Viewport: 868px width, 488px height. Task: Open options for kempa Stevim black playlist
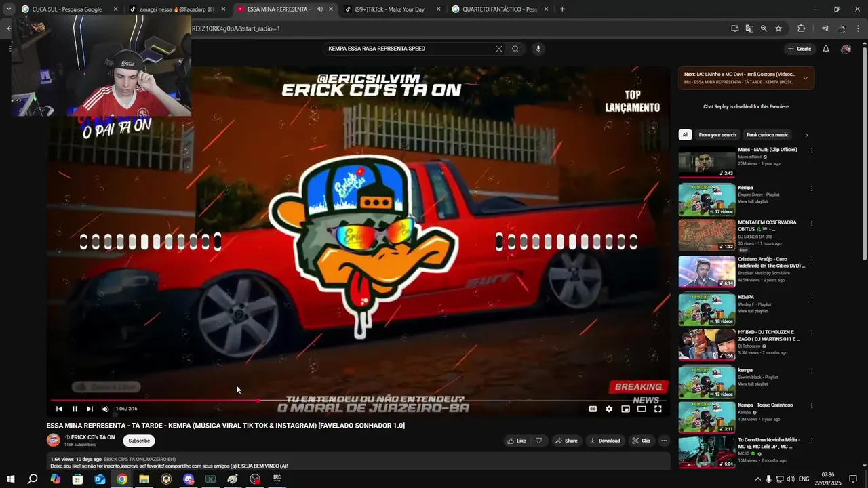[x=812, y=371]
